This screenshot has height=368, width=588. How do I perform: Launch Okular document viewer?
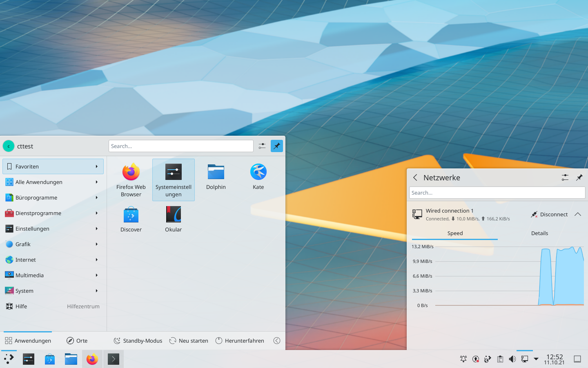(x=173, y=219)
